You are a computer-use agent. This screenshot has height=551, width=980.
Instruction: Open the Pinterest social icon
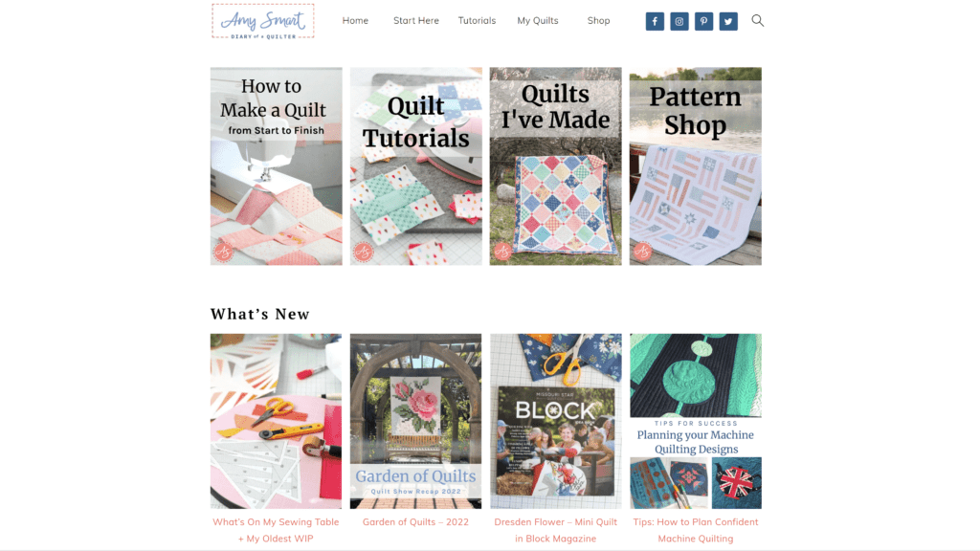pyautogui.click(x=703, y=21)
